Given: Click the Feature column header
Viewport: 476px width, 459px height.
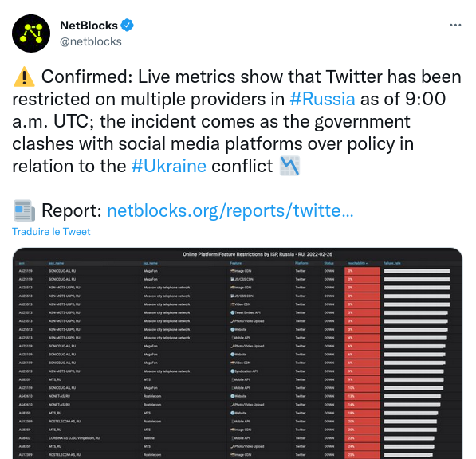Looking at the screenshot, I should click(x=236, y=263).
